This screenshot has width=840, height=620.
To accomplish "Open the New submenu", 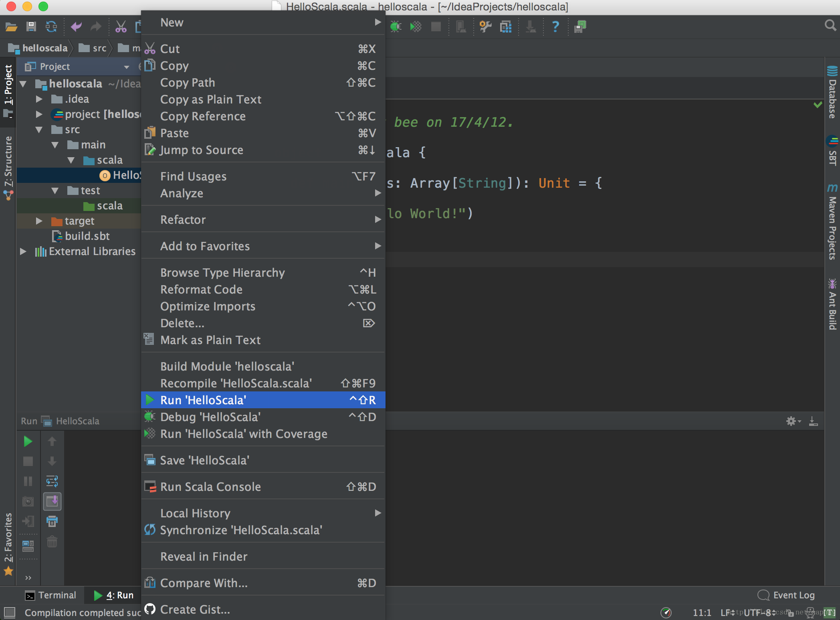I will (x=263, y=22).
